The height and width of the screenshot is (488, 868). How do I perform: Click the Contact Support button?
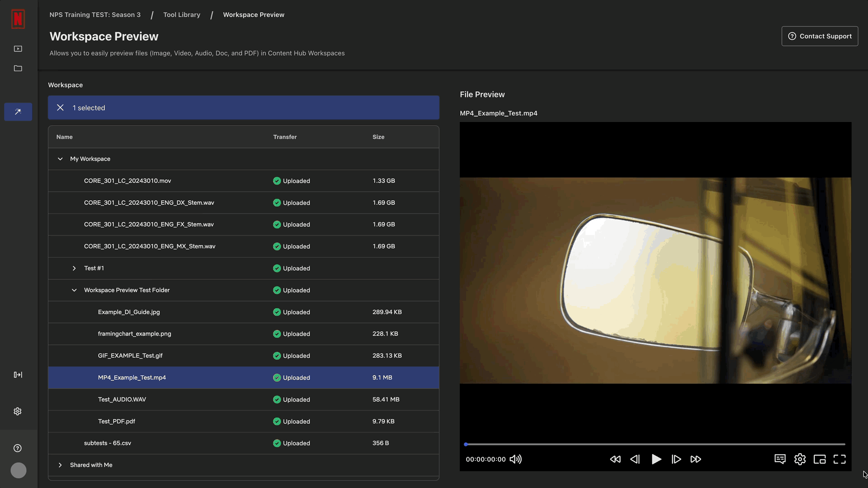[820, 36]
